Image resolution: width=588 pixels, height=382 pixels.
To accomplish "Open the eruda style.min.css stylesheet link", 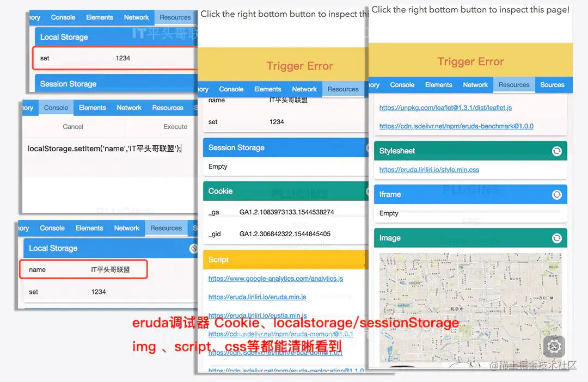I will pos(429,170).
